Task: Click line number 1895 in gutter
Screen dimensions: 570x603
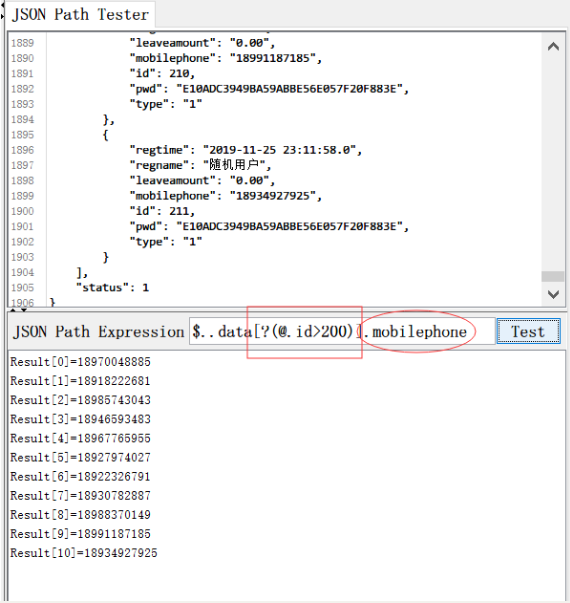Action: click(22, 135)
